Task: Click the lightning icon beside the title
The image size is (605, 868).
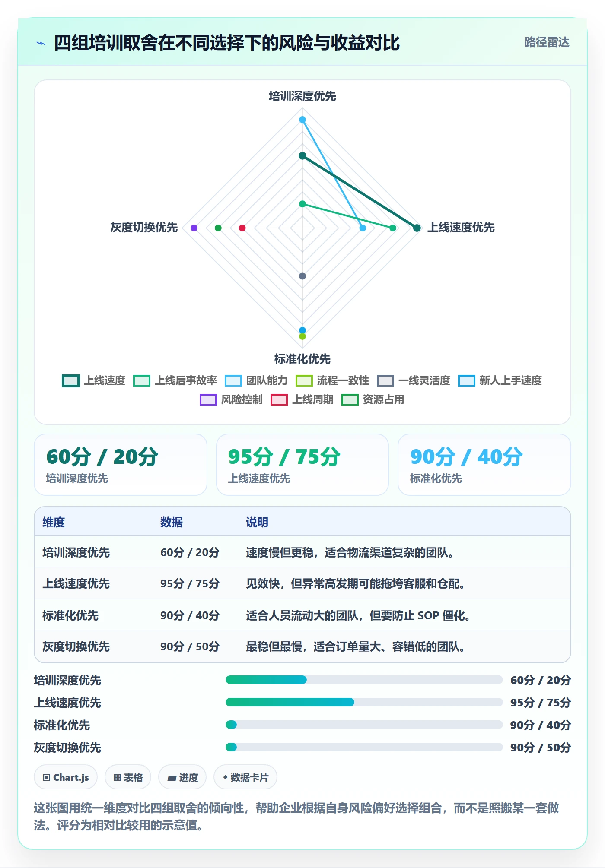Action: 41,43
